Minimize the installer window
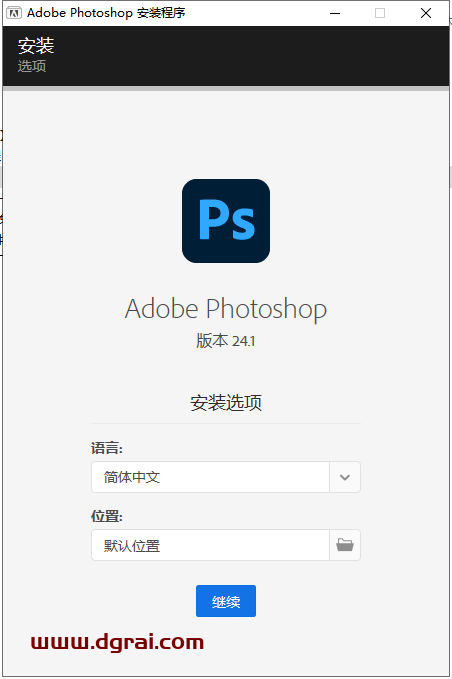 (x=335, y=13)
